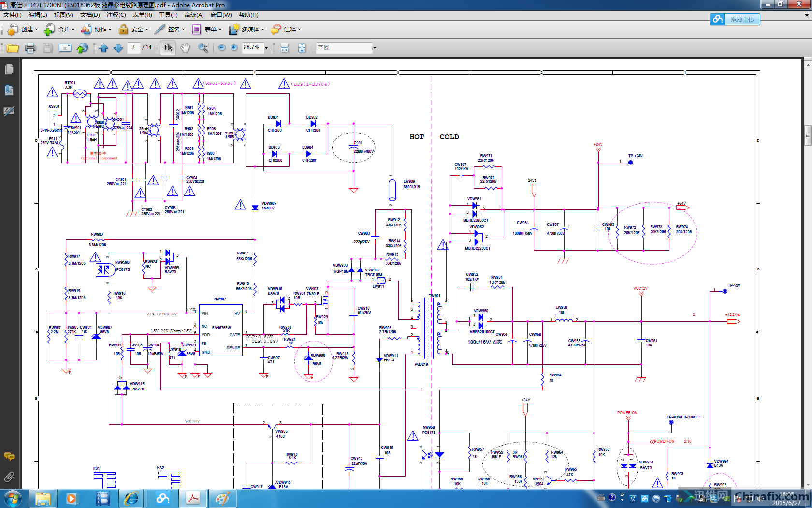Open the 高级(A) menu
Viewport: 812px width, 508px height.
pos(194,15)
